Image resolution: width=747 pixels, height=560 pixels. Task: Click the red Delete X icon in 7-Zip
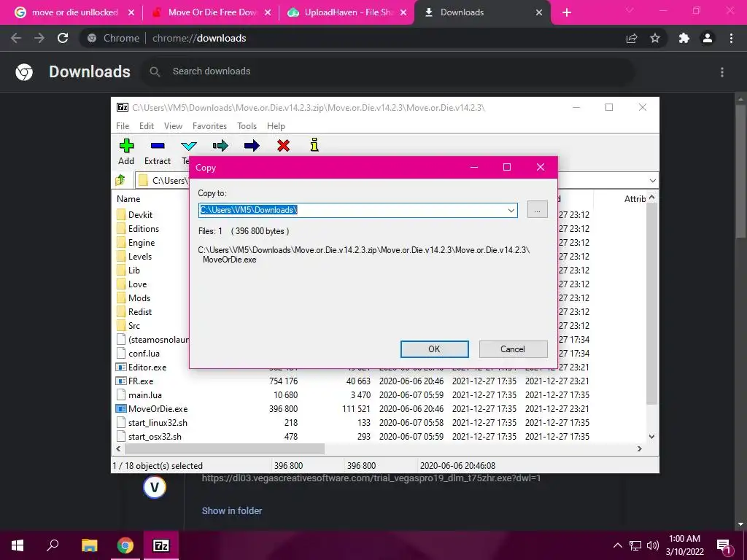(x=284, y=145)
